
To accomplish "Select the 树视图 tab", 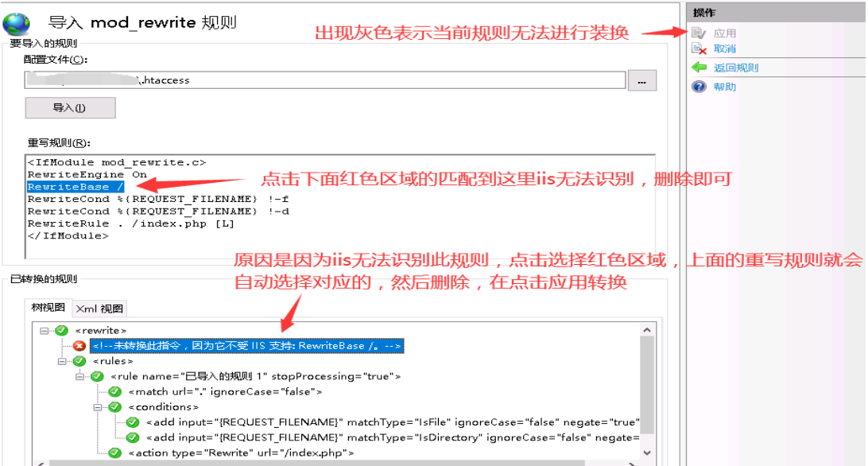I will pos(48,309).
